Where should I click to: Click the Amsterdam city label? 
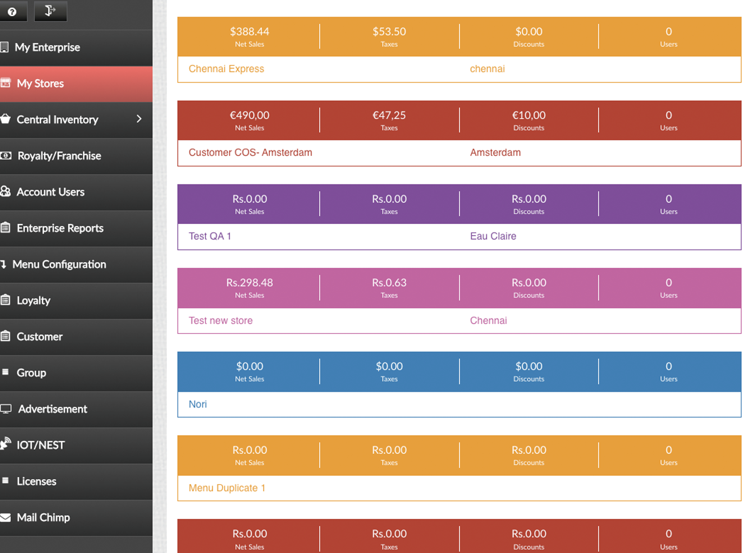495,152
